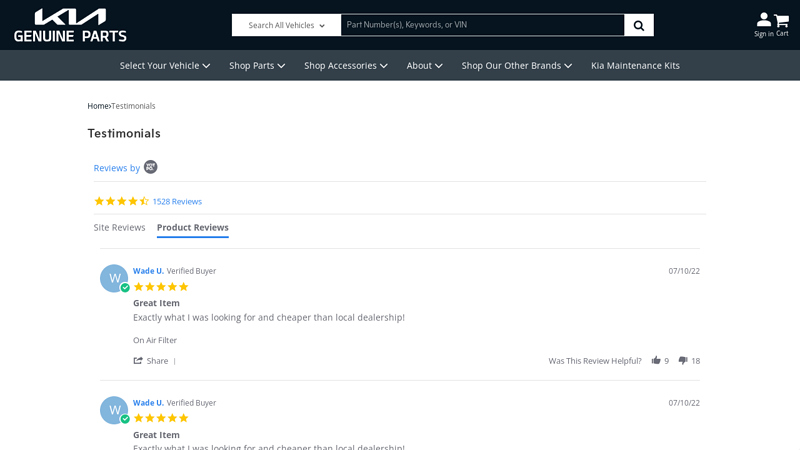
Task: Click the unhelpful count 18 on first review
Action: pos(695,361)
